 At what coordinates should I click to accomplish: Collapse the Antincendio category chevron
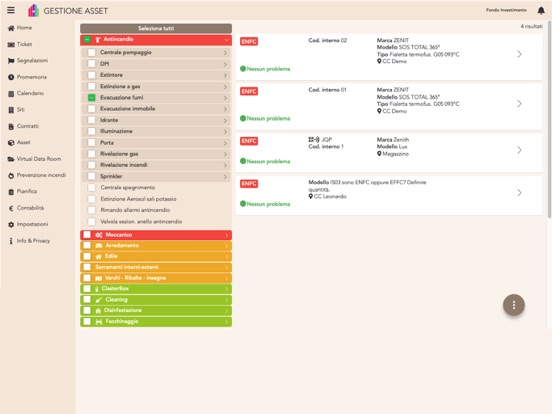pyautogui.click(x=226, y=40)
